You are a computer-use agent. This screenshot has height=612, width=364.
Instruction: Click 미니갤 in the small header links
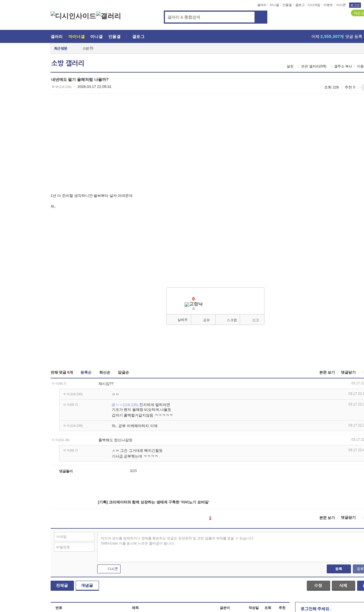[274, 5]
